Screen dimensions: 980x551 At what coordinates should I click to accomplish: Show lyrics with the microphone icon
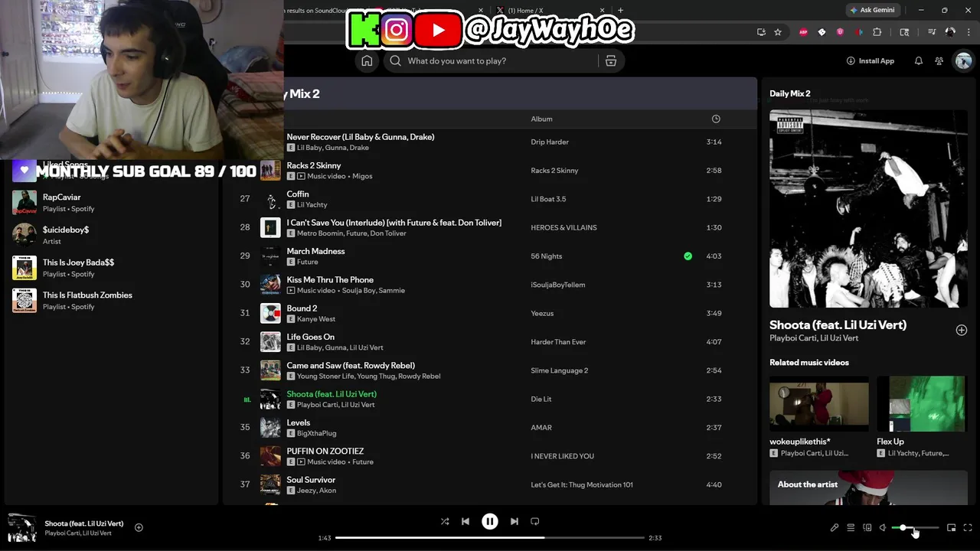(x=835, y=527)
